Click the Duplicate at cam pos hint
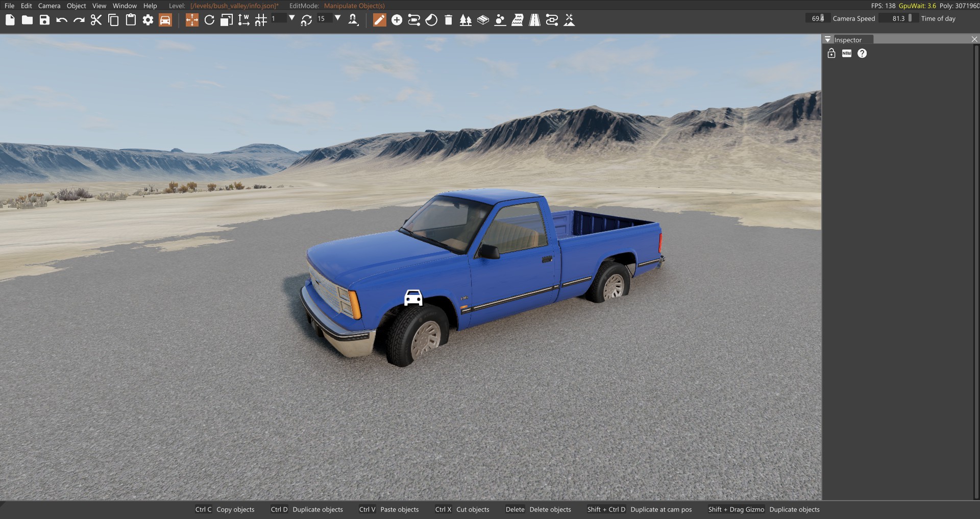The width and height of the screenshot is (980, 519). pos(640,509)
